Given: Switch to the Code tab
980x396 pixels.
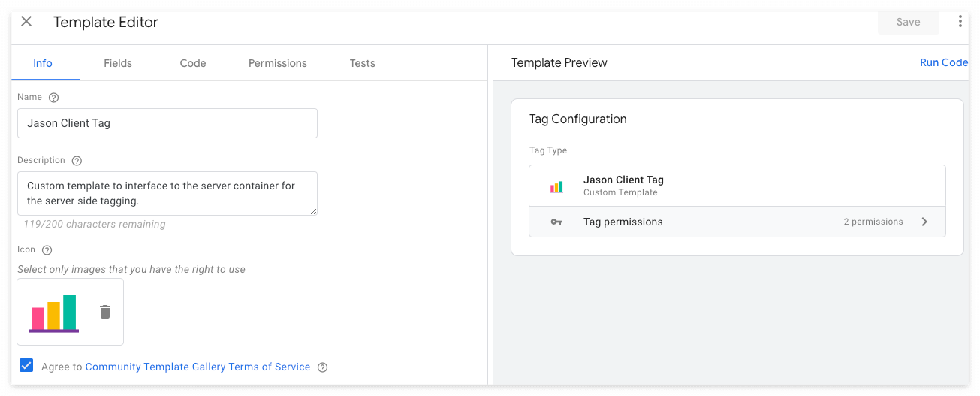Looking at the screenshot, I should 193,63.
